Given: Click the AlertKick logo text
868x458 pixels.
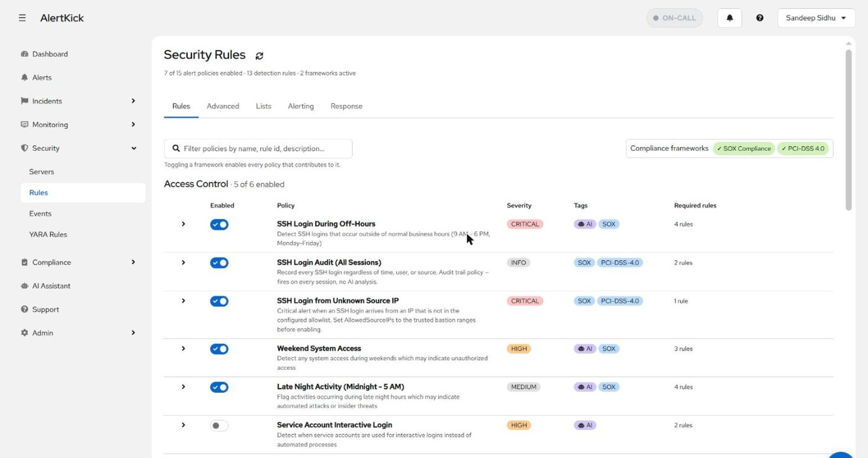Looking at the screenshot, I should [62, 18].
